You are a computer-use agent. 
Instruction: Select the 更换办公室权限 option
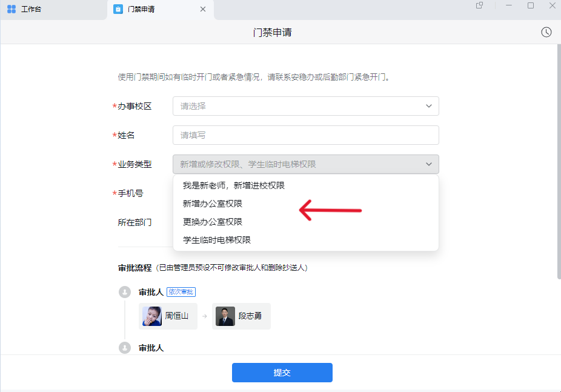coord(213,222)
